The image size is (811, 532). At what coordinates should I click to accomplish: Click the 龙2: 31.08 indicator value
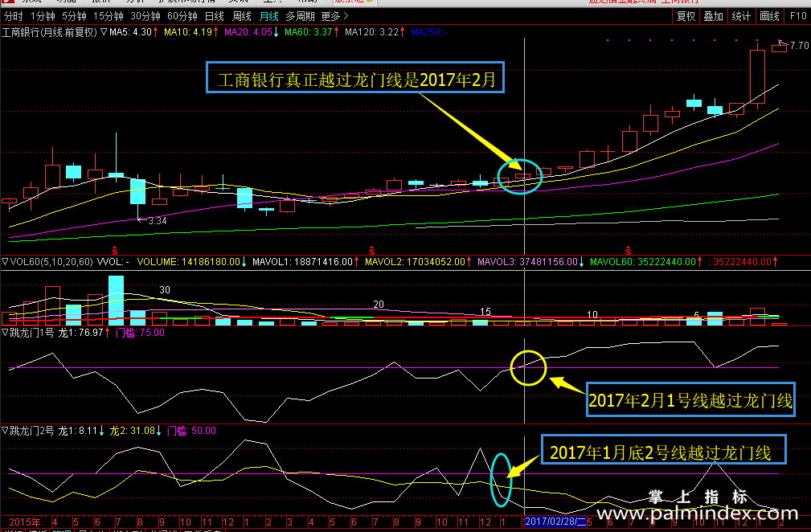[x=133, y=431]
